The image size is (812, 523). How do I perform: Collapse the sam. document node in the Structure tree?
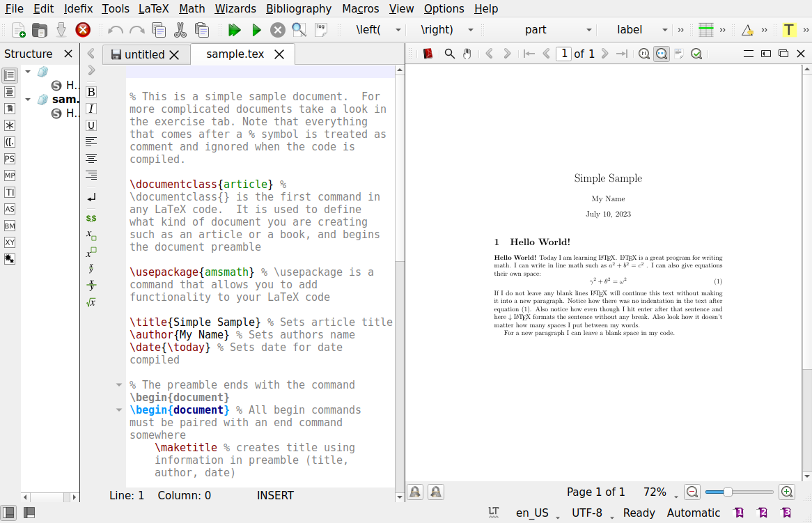coord(28,100)
